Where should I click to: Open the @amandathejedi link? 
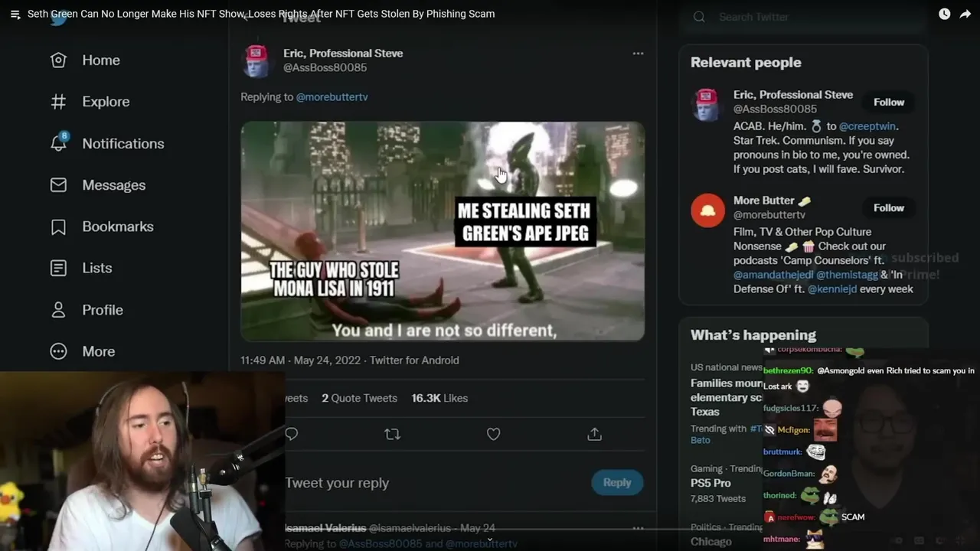(x=773, y=275)
